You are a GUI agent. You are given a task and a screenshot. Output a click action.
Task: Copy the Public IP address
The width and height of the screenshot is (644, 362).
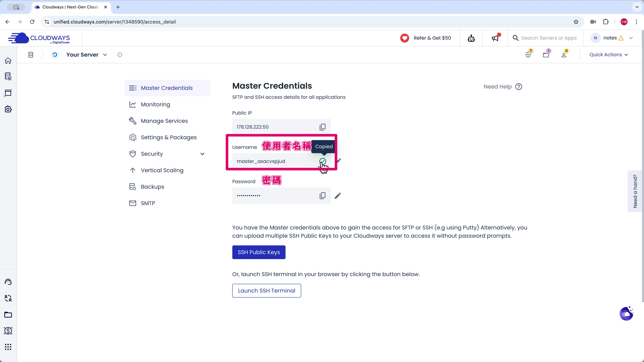pyautogui.click(x=323, y=127)
